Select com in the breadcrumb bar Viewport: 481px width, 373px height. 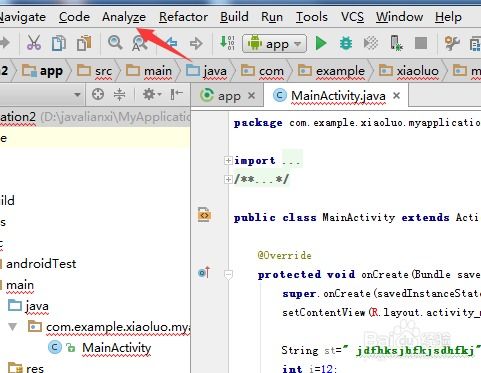click(x=263, y=71)
